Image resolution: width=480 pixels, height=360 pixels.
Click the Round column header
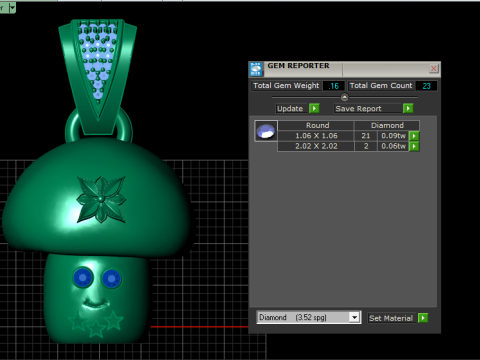(x=317, y=125)
